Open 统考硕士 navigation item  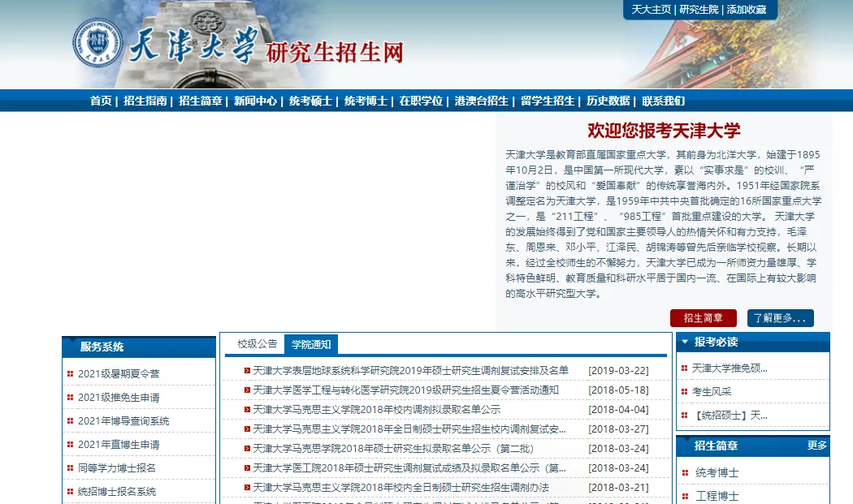(310, 101)
